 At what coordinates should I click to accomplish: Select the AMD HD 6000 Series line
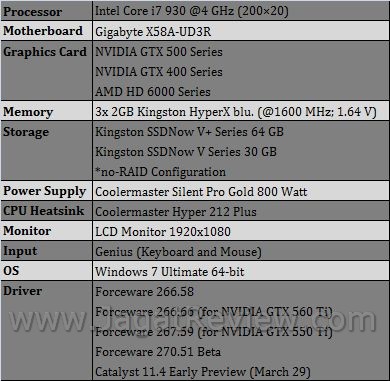pyautogui.click(x=153, y=92)
